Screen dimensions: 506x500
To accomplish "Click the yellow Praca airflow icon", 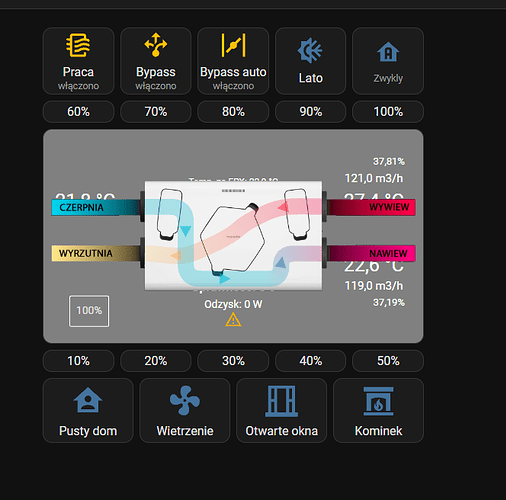I will (x=78, y=45).
